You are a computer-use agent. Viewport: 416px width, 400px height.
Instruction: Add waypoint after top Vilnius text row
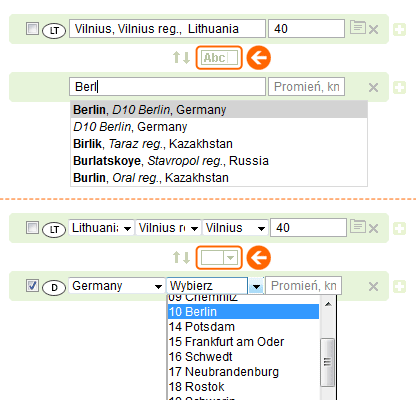point(399,30)
